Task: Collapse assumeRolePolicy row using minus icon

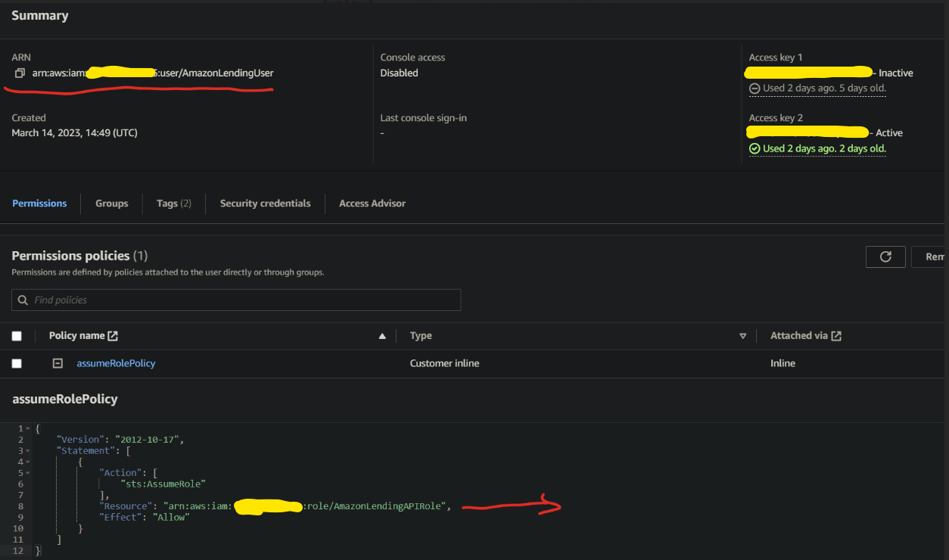Action: [x=58, y=363]
